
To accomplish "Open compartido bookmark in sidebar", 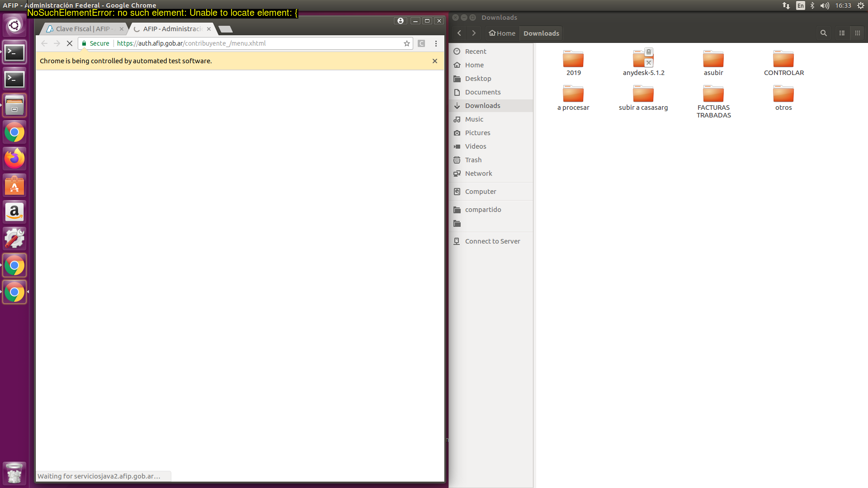I will point(492,210).
